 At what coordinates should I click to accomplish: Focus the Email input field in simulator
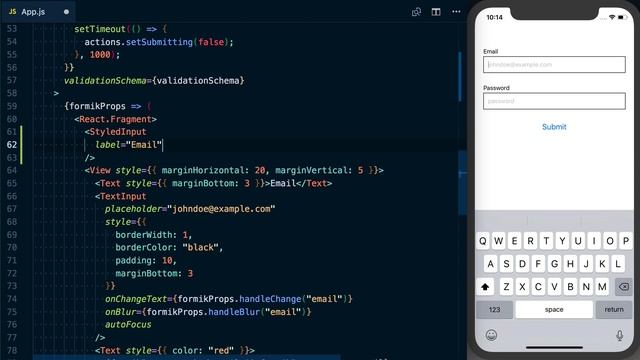554,64
